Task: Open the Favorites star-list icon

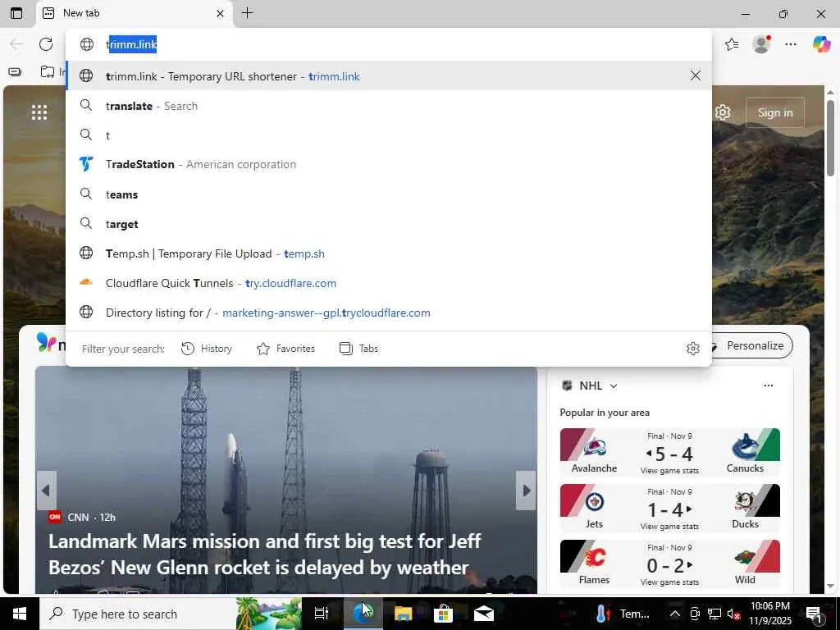Action: click(x=732, y=44)
